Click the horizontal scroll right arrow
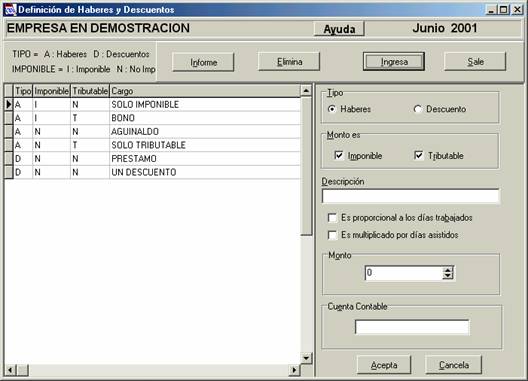The width and height of the screenshot is (528, 381). (294, 370)
